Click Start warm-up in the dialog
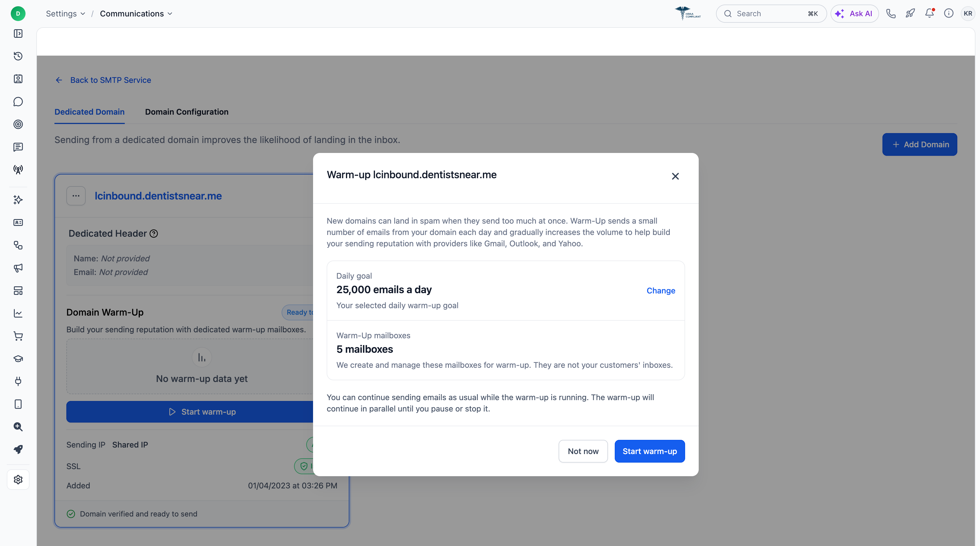 click(649, 451)
